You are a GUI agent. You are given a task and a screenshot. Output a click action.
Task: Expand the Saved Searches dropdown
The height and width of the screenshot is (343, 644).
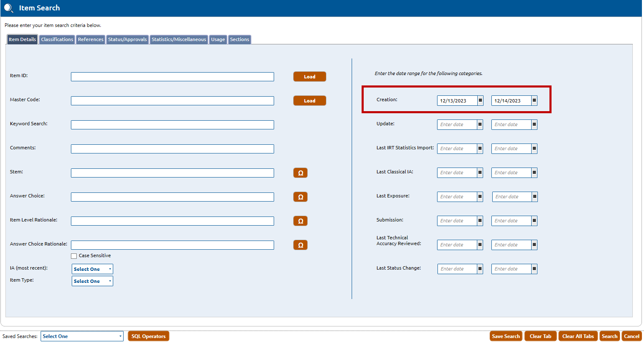point(82,336)
